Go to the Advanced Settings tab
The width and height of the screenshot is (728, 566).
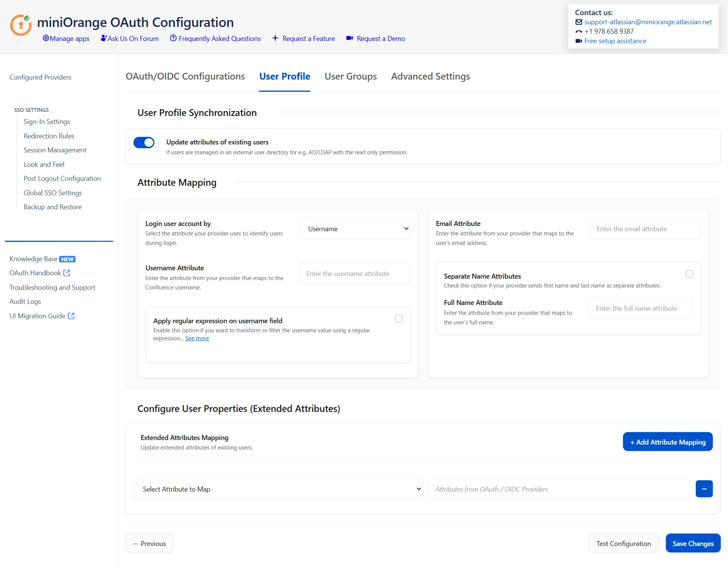click(430, 76)
